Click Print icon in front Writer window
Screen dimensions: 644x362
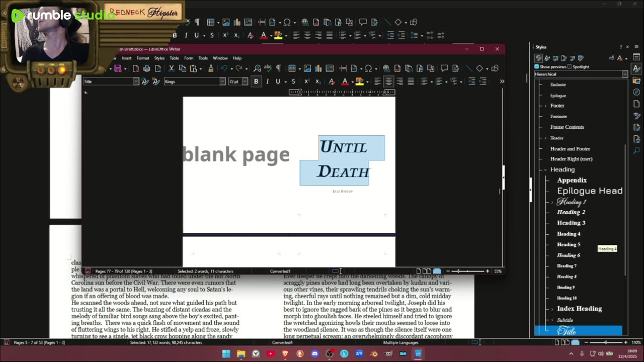[x=146, y=68]
